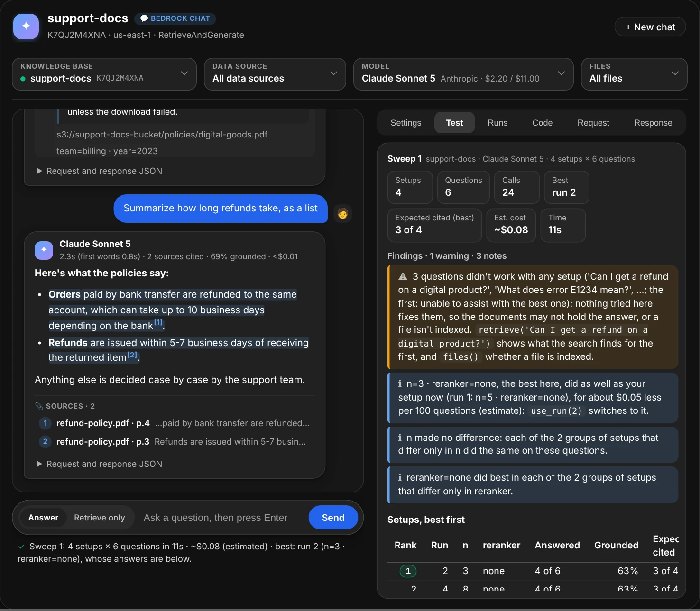Open the Model dropdown showing Claude Sonnet 5
The height and width of the screenshot is (611, 700).
[x=463, y=74]
